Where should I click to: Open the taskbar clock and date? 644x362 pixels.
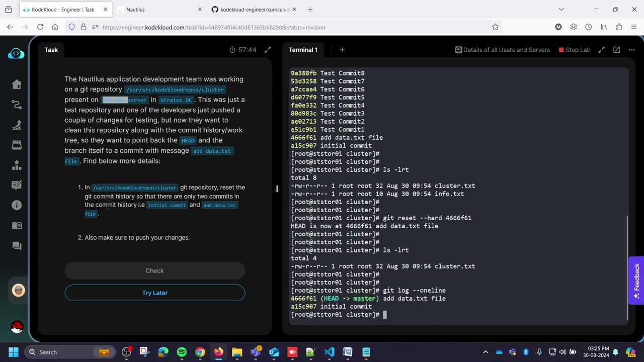tap(595, 352)
